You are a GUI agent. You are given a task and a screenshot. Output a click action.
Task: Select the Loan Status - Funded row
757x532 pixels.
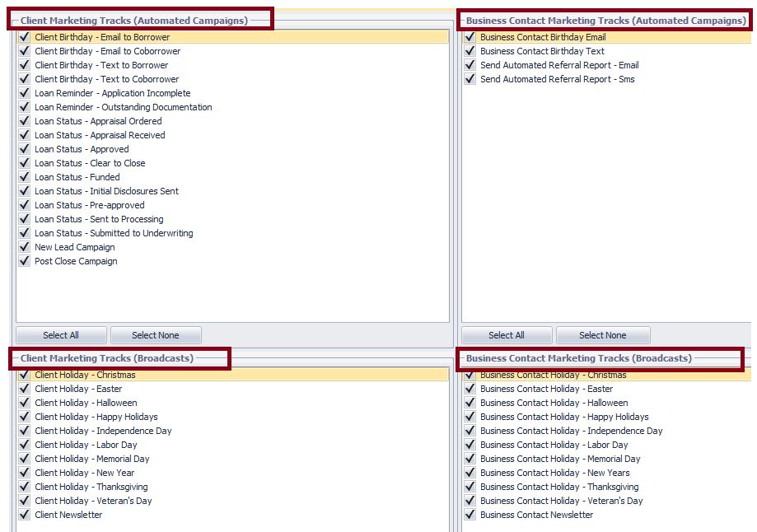pos(77,177)
